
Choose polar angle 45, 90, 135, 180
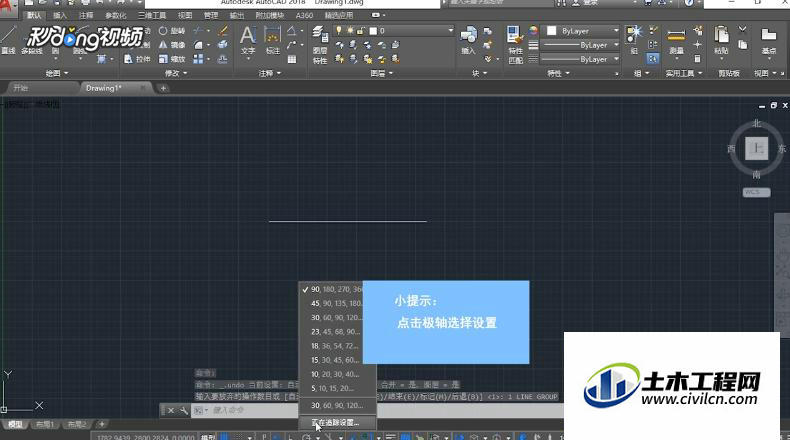[337, 303]
